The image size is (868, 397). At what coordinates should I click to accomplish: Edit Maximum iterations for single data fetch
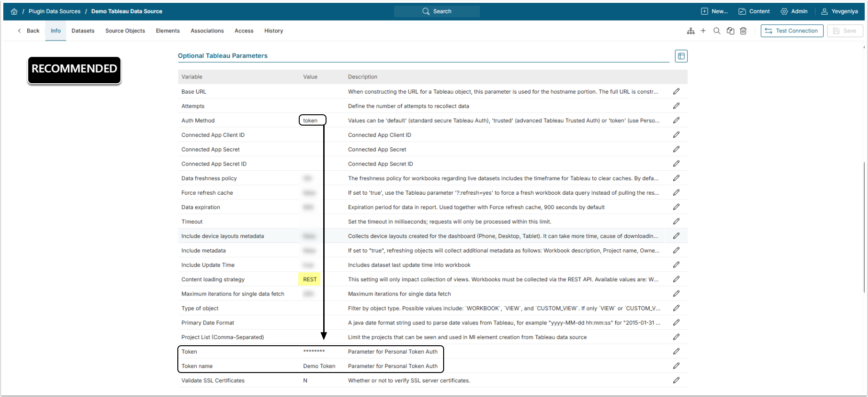[x=676, y=294]
